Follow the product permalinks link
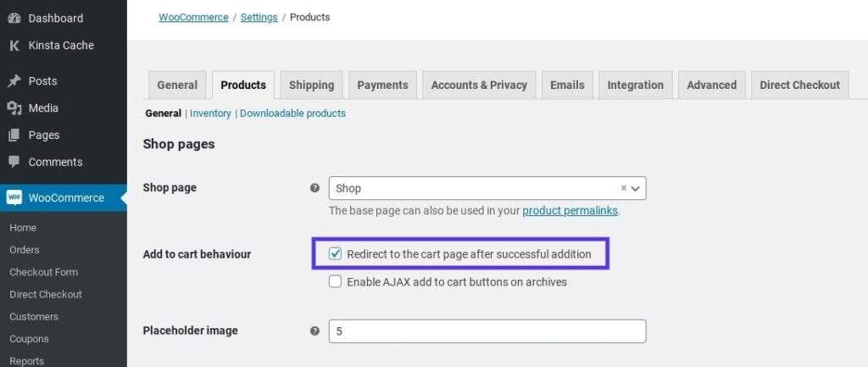This screenshot has height=367, width=868. [x=570, y=211]
